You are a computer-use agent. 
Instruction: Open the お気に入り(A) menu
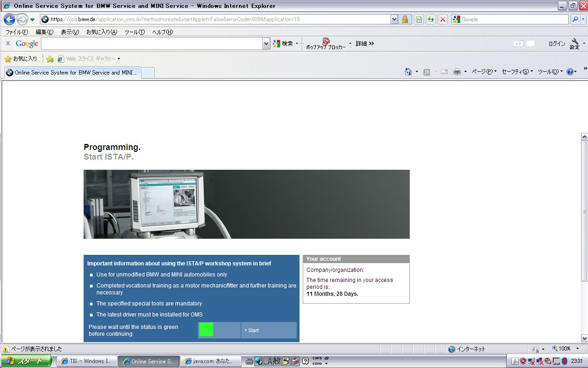pyautogui.click(x=102, y=32)
